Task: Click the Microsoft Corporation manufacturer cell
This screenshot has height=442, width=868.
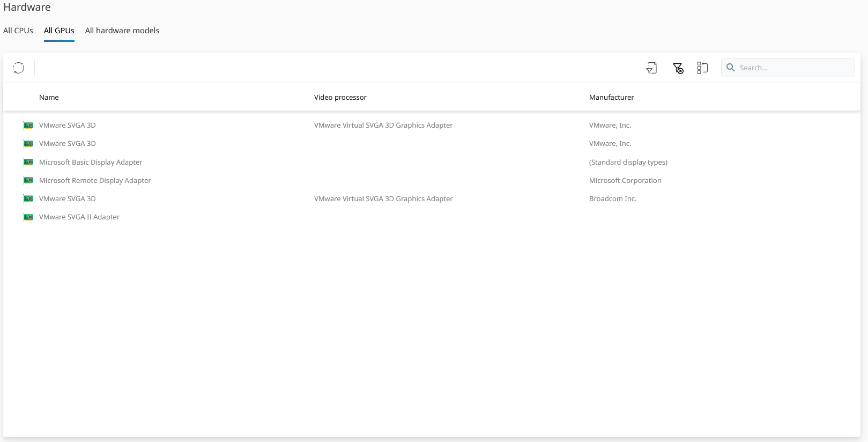Action: (x=625, y=180)
